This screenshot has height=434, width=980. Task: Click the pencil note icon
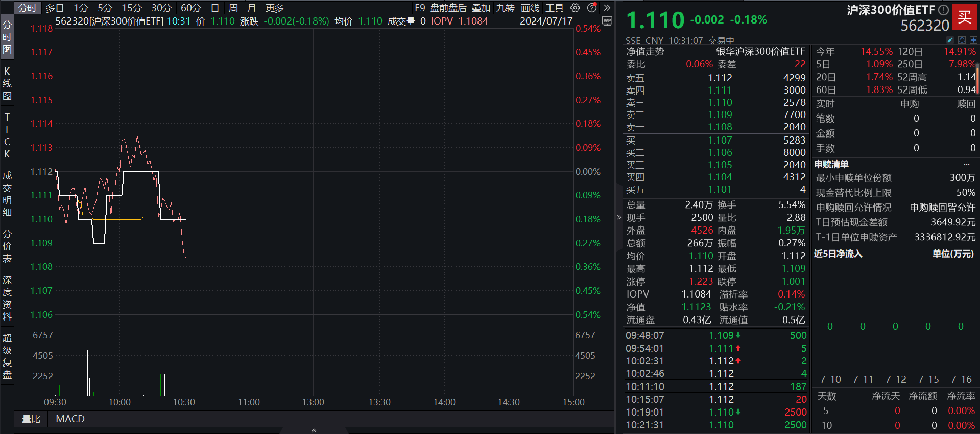tap(950, 40)
